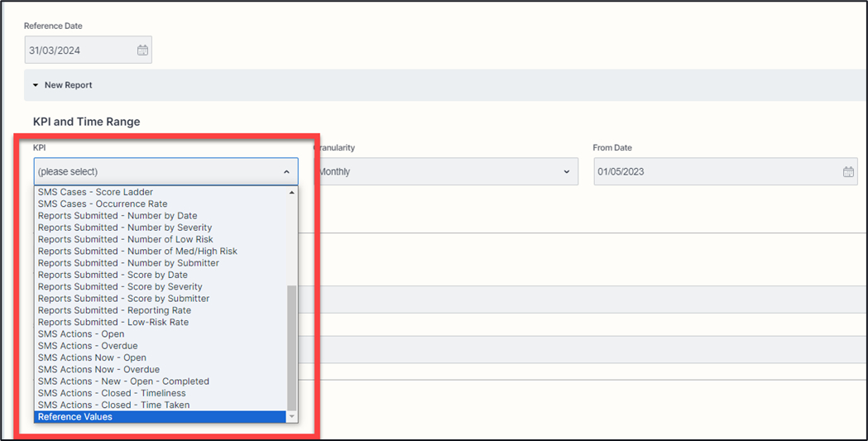Close the KPI dropdown via its arrow
The height and width of the screenshot is (441, 868).
pos(286,172)
